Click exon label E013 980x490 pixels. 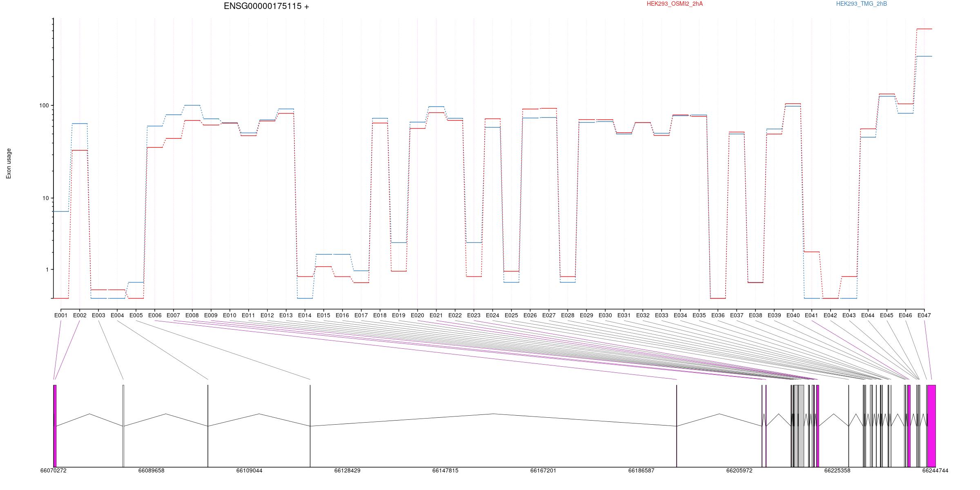pos(286,315)
